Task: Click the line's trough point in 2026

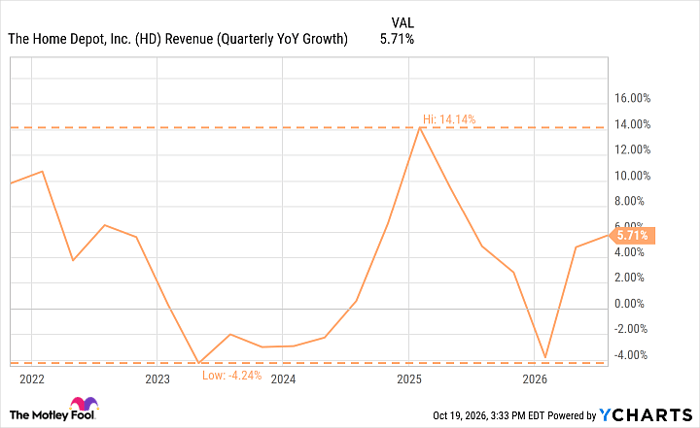Action: (x=545, y=357)
